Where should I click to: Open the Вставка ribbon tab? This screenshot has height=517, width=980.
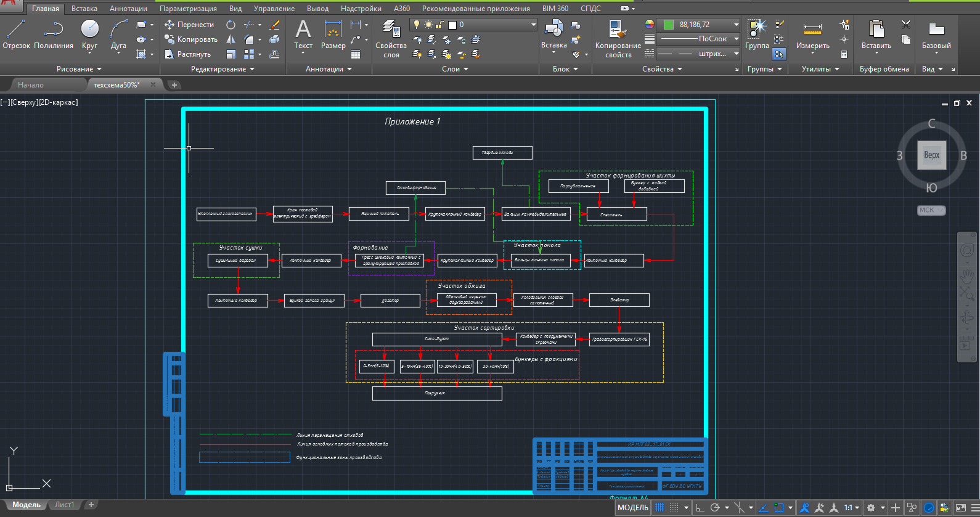point(84,9)
